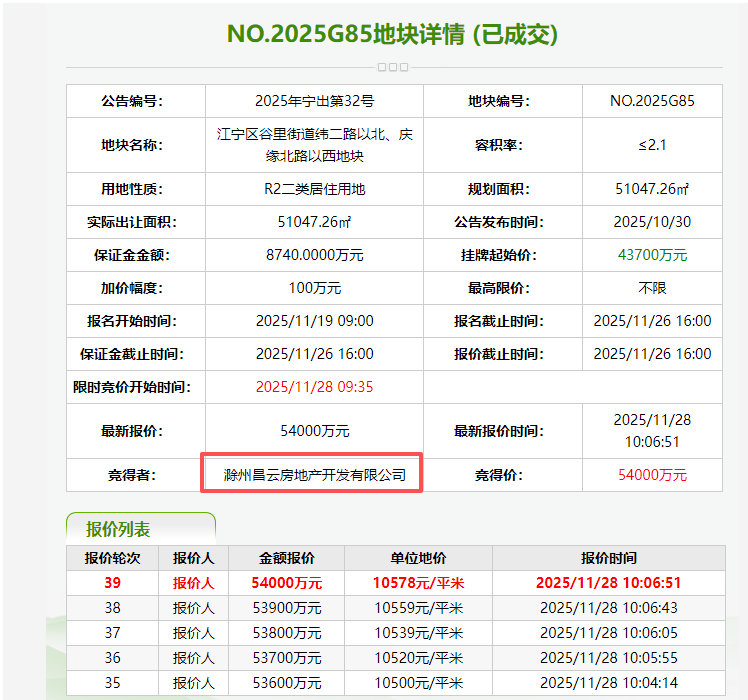Click bid time 2025/11/28 10:04:14
Viewport: 748px width, 700px height.
[x=609, y=683]
